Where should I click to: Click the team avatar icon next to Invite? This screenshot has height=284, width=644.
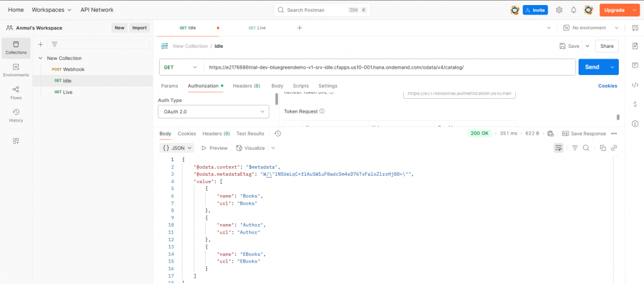click(514, 10)
